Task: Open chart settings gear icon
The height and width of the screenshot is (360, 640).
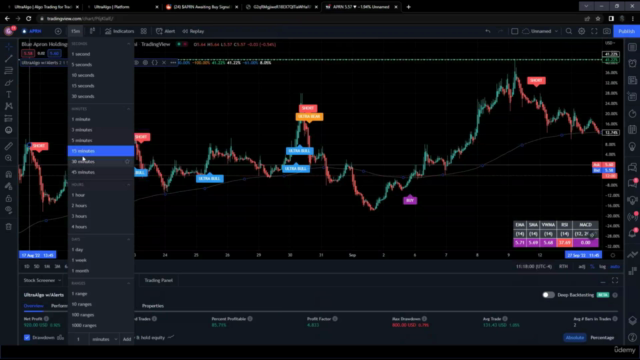Action: 582,31
